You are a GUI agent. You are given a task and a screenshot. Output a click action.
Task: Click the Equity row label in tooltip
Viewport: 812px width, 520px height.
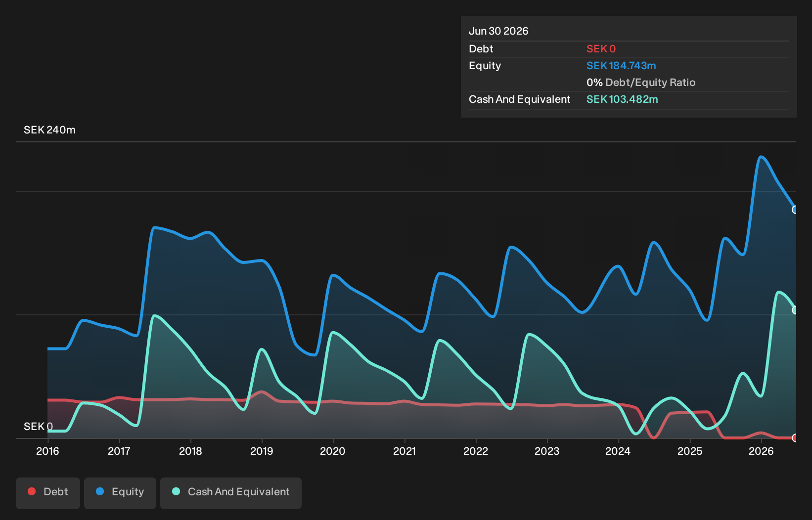485,66
